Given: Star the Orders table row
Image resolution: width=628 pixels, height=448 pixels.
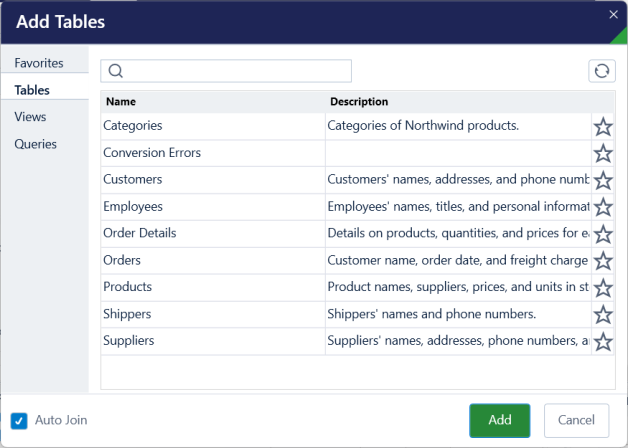Looking at the screenshot, I should pyautogui.click(x=603, y=261).
